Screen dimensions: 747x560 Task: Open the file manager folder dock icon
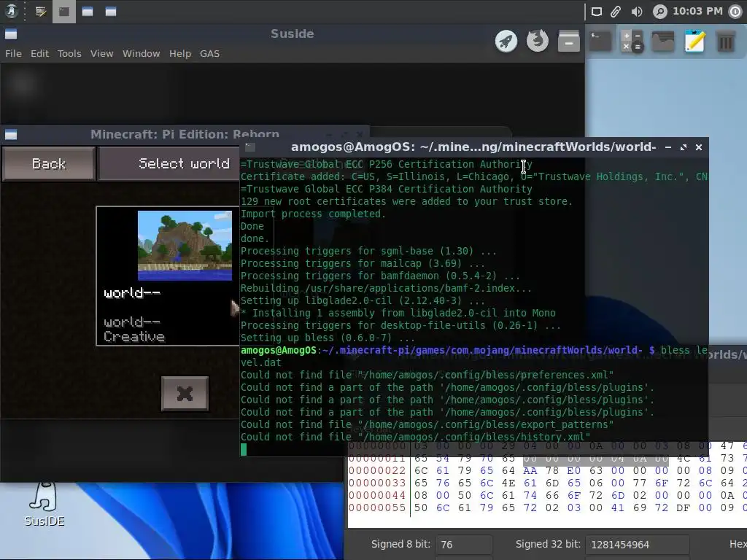tap(663, 42)
